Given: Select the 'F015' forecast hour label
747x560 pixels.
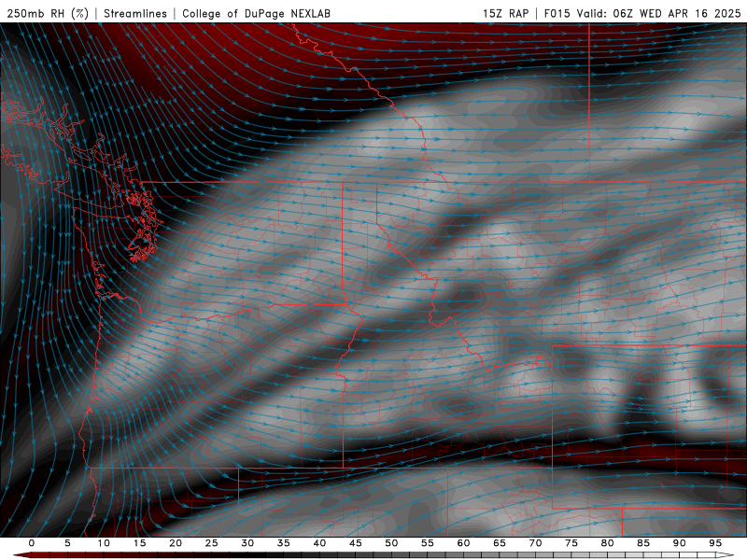Looking at the screenshot, I should 557,13.
